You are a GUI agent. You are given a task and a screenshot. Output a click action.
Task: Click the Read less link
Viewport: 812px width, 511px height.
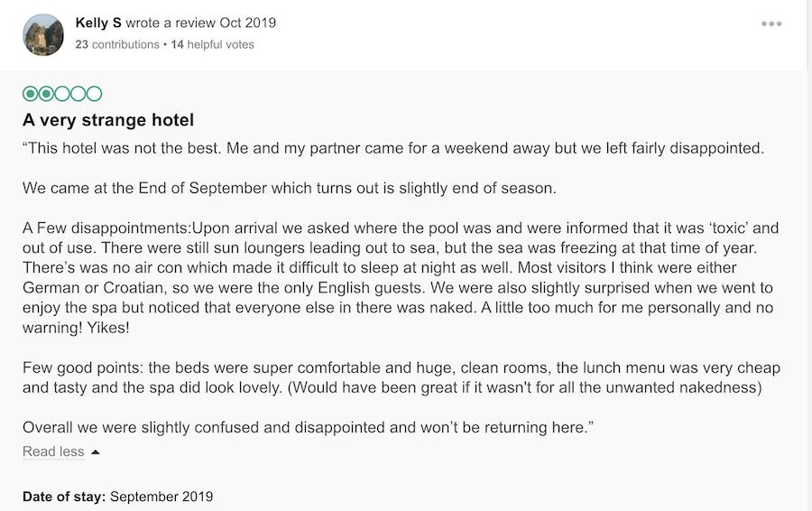point(53,451)
